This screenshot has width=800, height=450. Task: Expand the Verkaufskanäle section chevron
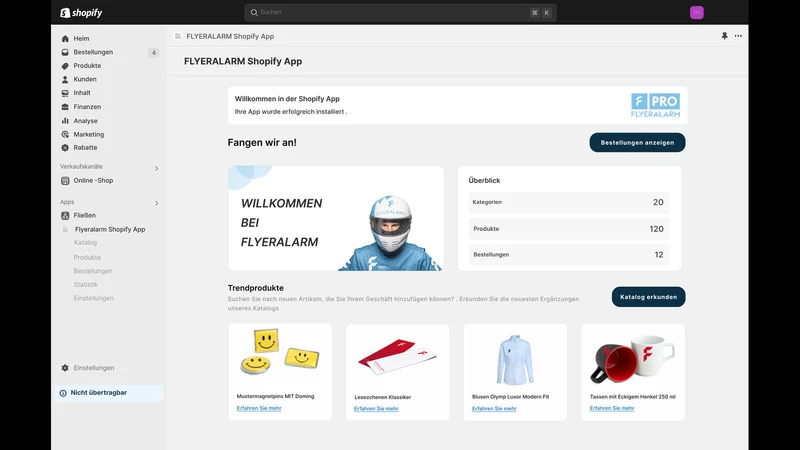coord(157,168)
